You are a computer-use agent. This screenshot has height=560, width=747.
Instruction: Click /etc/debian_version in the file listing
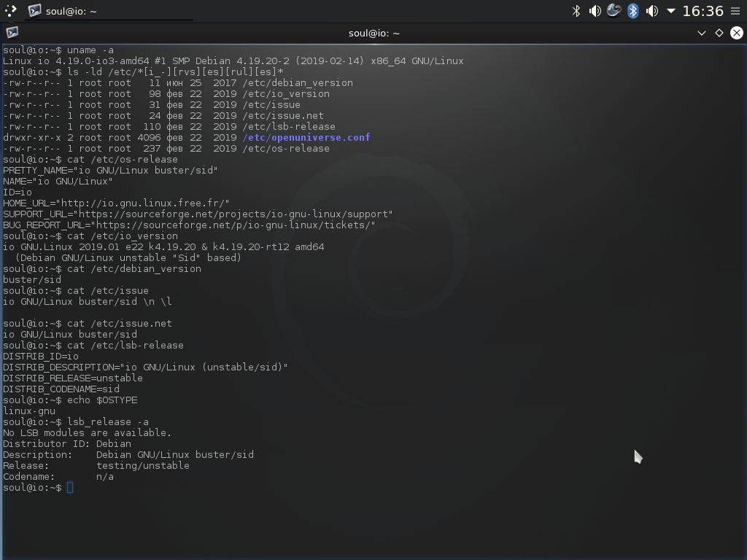point(298,83)
